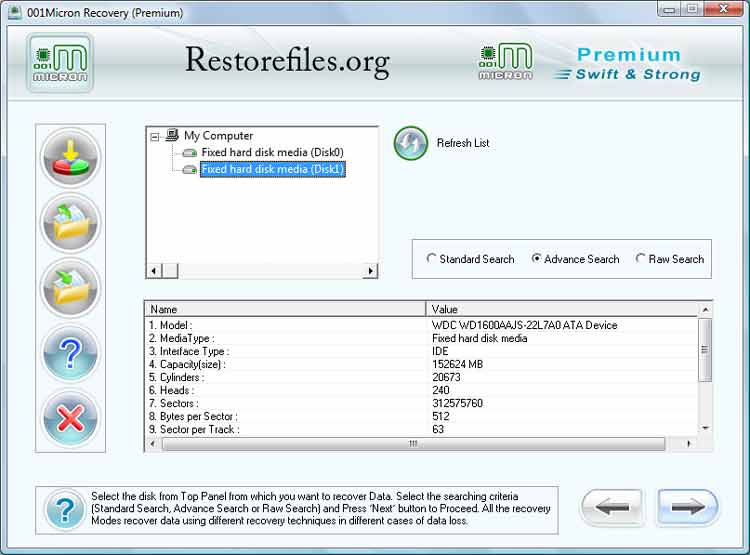Click details table scroll up arrow

(x=705, y=310)
